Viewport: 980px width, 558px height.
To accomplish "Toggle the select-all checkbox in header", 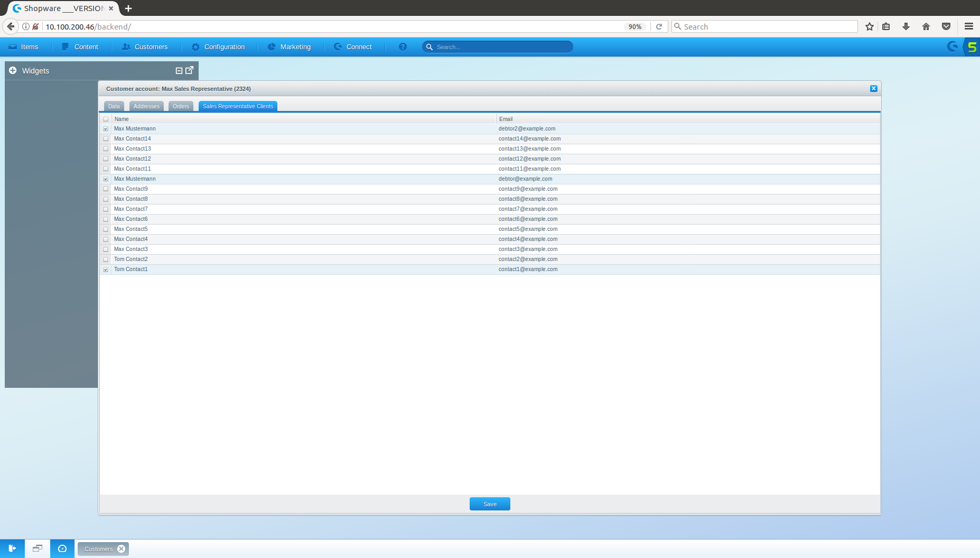I will pos(106,119).
